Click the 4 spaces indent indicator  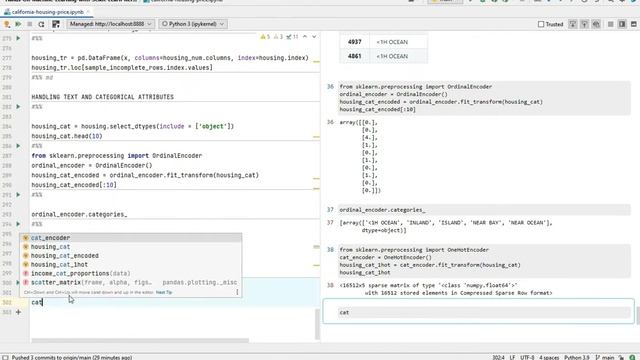pos(549,357)
